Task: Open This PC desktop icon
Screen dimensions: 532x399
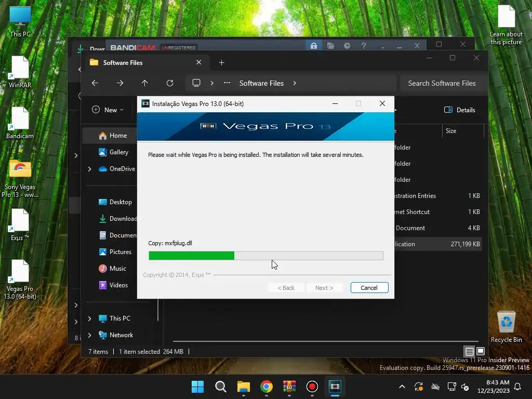Action: 20,22
